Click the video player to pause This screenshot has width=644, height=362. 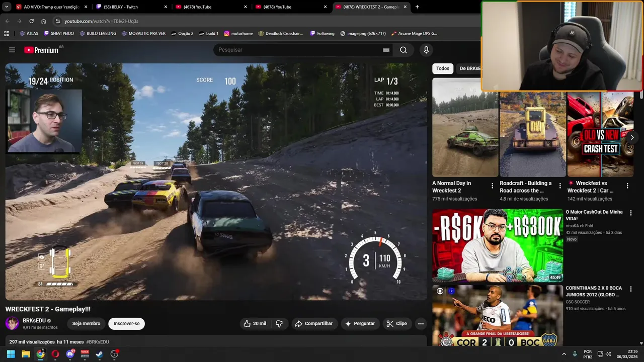point(216,182)
